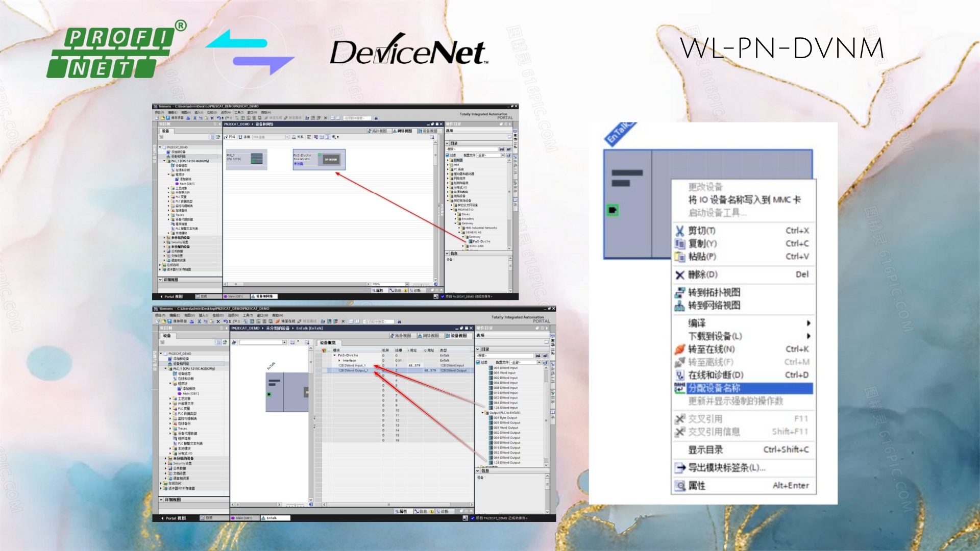Click the 导出模块标签条 arrow icon
Viewport: 980px width, 551px height.
pos(680,467)
